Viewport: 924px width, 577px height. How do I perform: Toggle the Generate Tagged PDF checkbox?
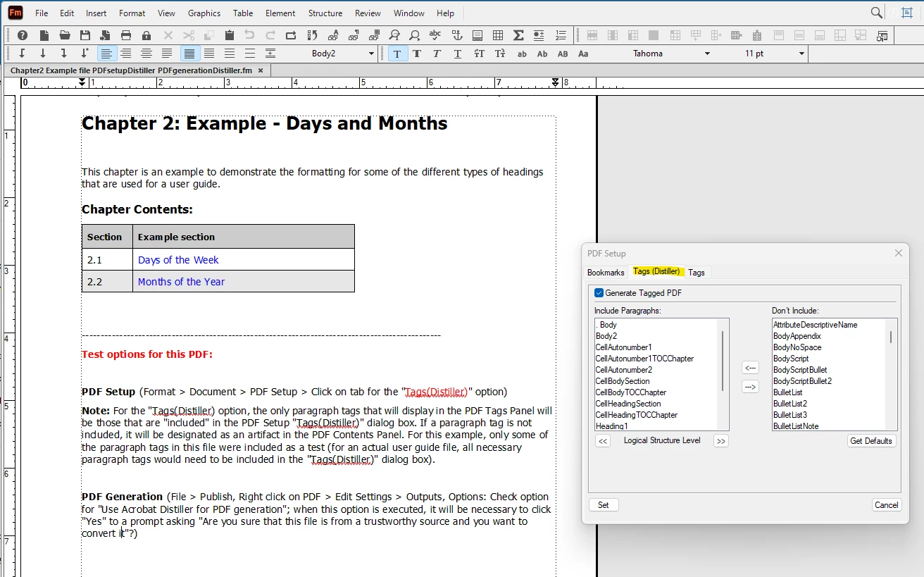[599, 293]
